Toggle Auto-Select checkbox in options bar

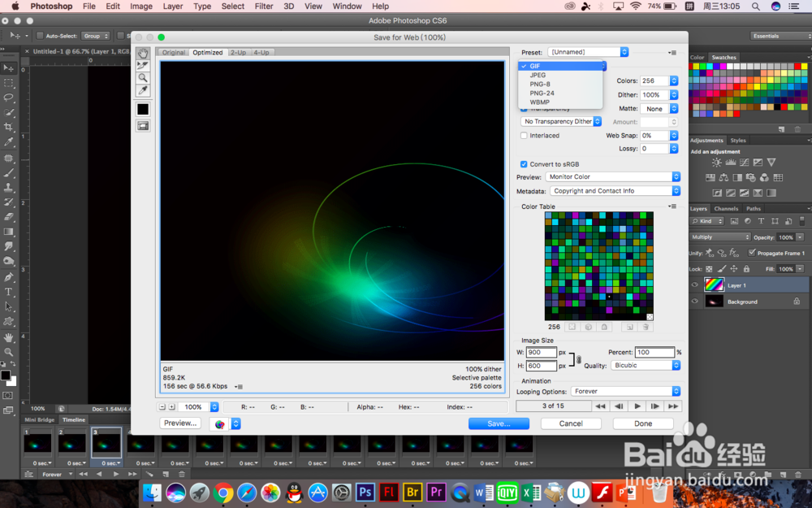point(39,36)
